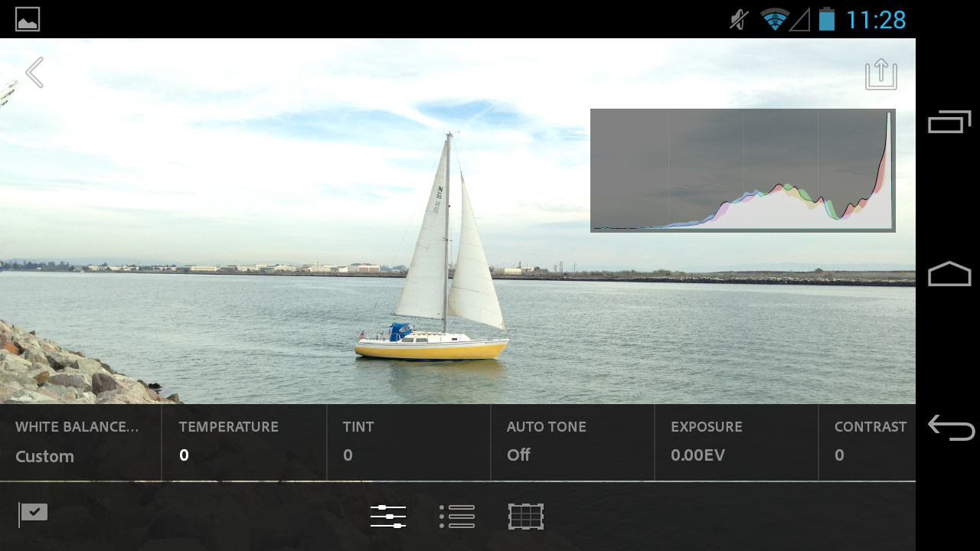
Task: Tap the Android recent apps button
Action: pos(949,122)
